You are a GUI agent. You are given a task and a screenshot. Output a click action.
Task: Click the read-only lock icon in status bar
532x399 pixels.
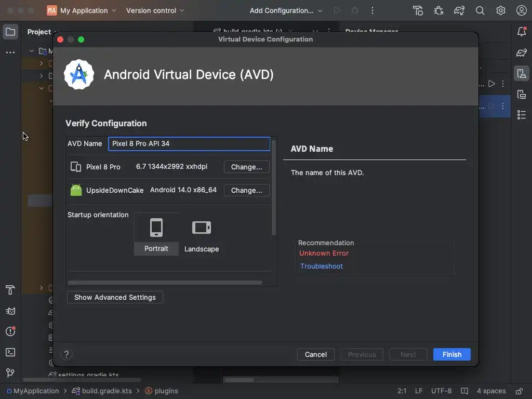[519, 391]
